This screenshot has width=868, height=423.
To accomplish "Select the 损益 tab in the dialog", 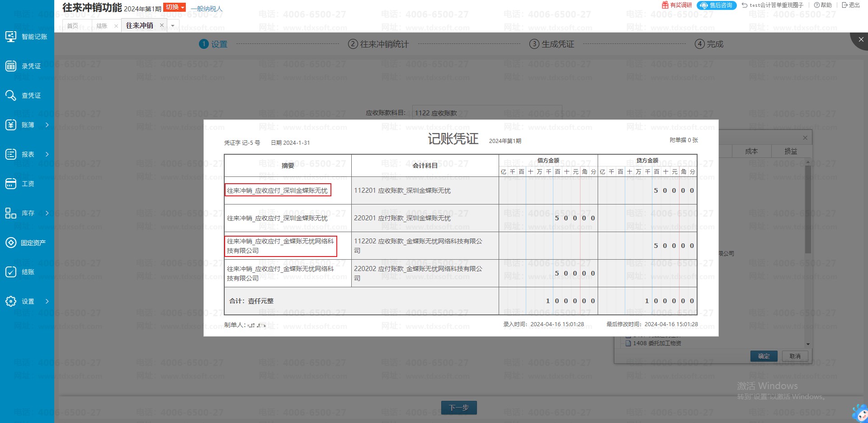I will 791,151.
